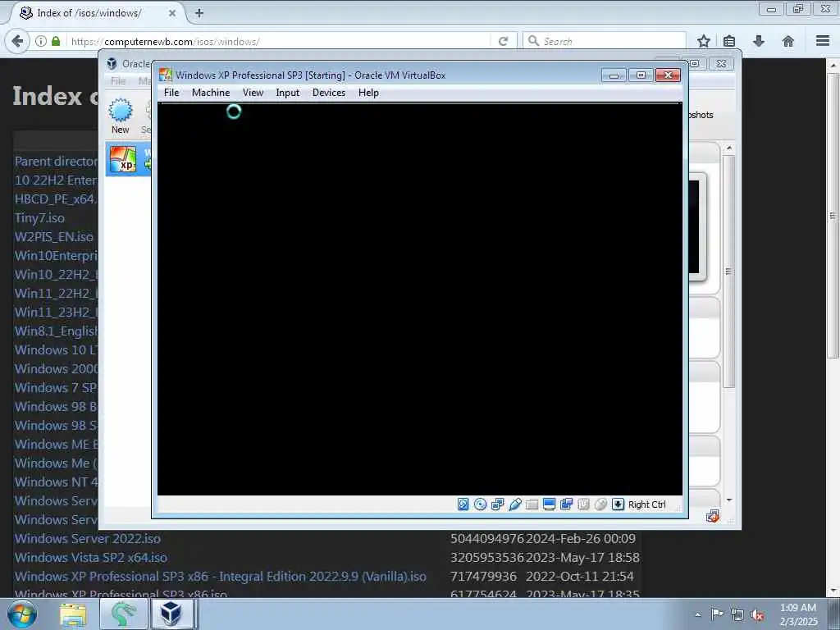
Task: Open the Action Center flag tray icon
Action: [x=717, y=614]
